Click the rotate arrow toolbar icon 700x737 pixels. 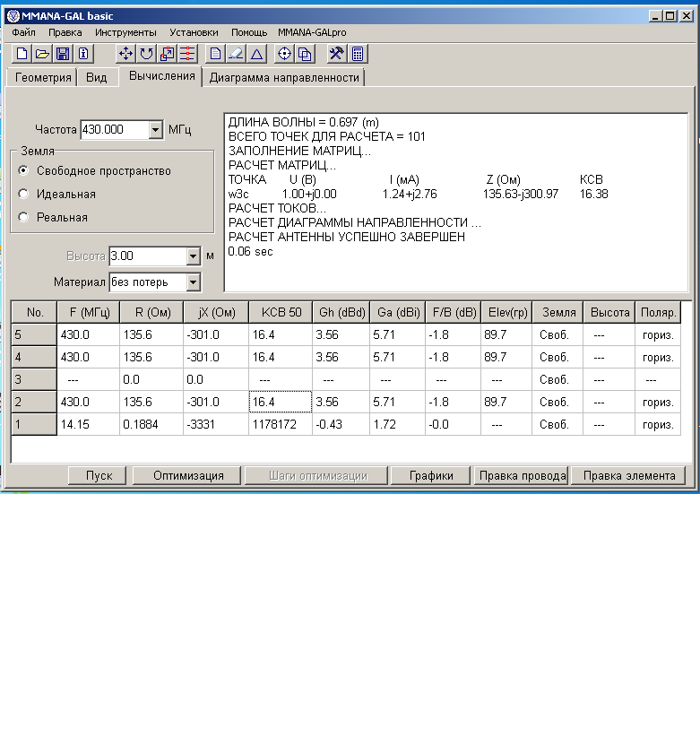(146, 54)
